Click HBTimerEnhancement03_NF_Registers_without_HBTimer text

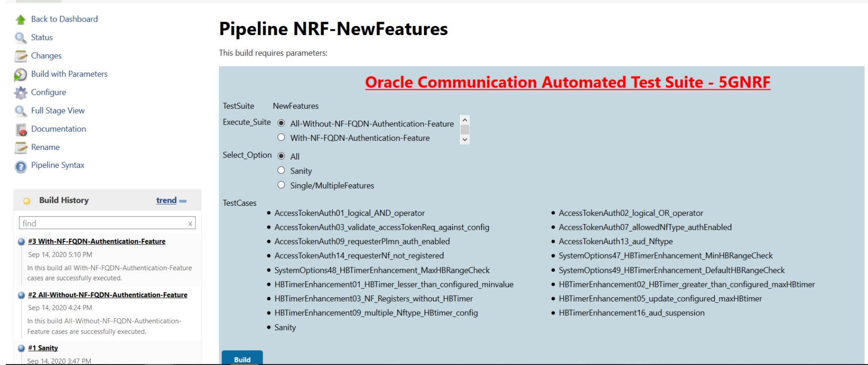374,299
